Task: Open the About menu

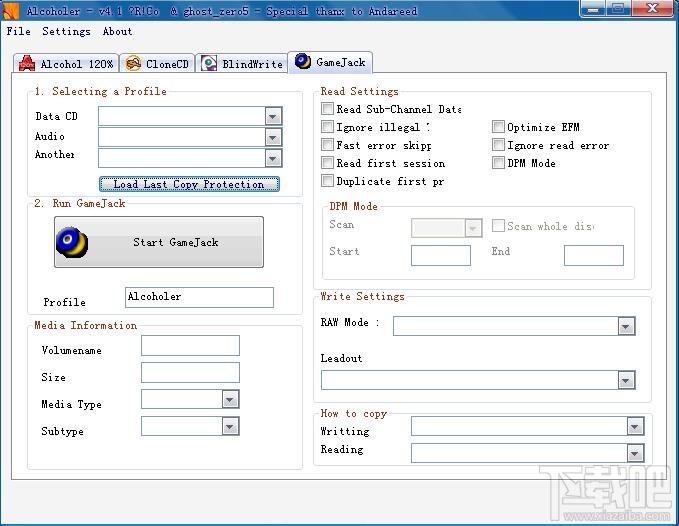Action: [x=117, y=31]
